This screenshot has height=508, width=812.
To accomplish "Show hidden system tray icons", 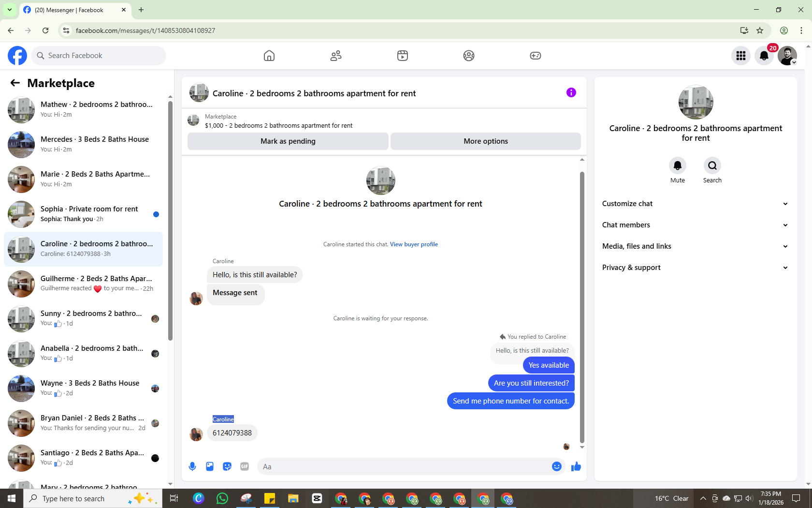I will click(703, 498).
